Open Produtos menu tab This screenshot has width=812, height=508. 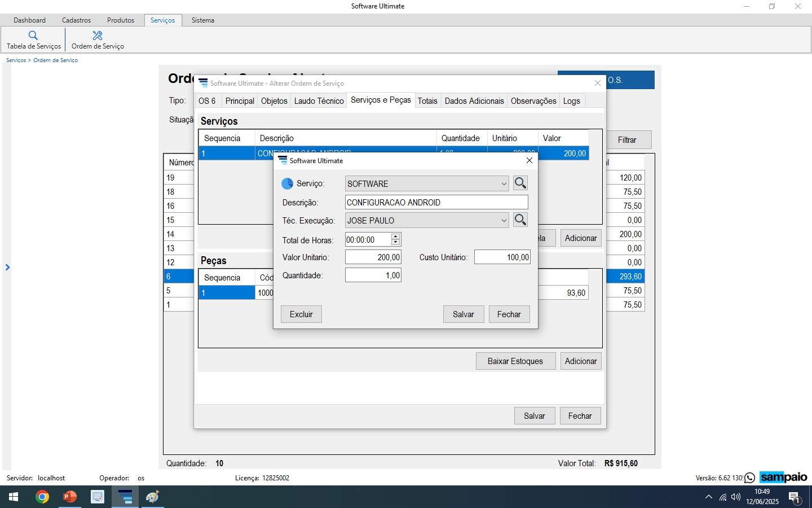[x=121, y=20]
